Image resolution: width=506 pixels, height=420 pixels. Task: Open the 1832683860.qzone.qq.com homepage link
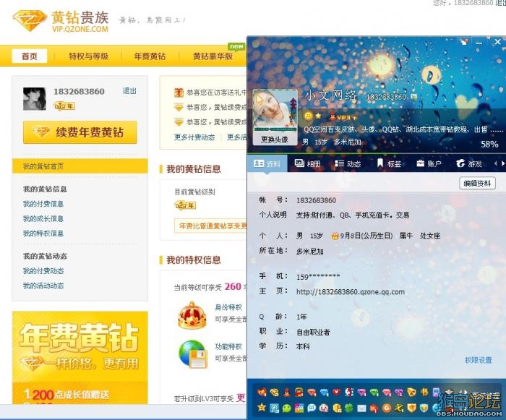[x=351, y=292]
